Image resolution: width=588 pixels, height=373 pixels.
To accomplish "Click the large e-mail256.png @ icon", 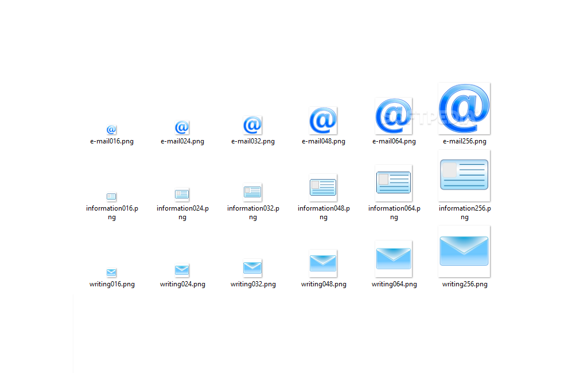I will 464,108.
